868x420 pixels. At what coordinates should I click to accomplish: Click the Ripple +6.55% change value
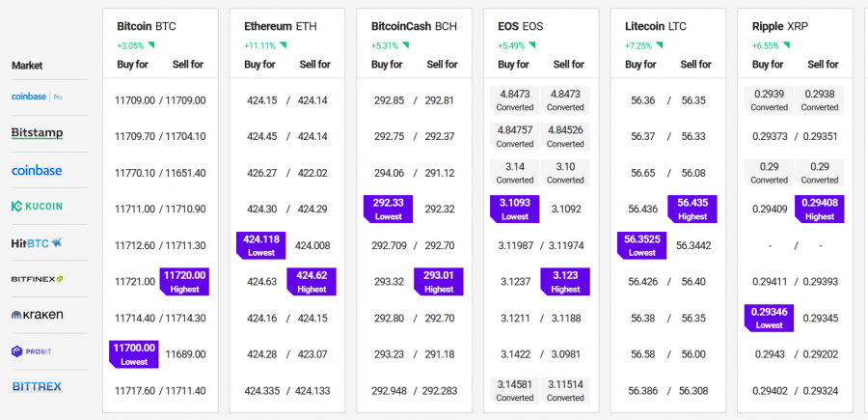766,46
